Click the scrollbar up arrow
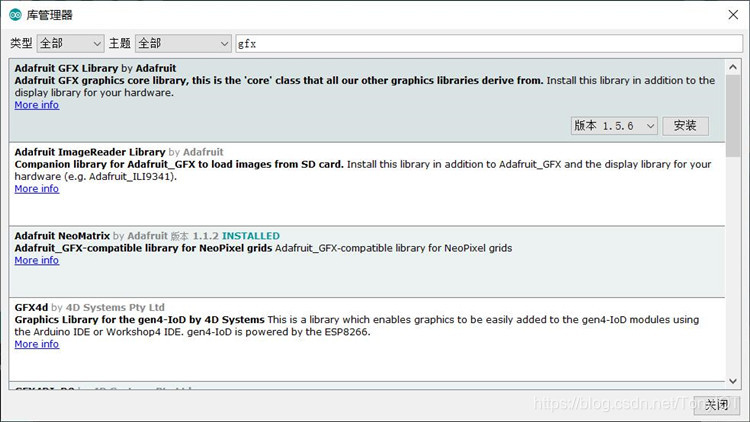 733,67
